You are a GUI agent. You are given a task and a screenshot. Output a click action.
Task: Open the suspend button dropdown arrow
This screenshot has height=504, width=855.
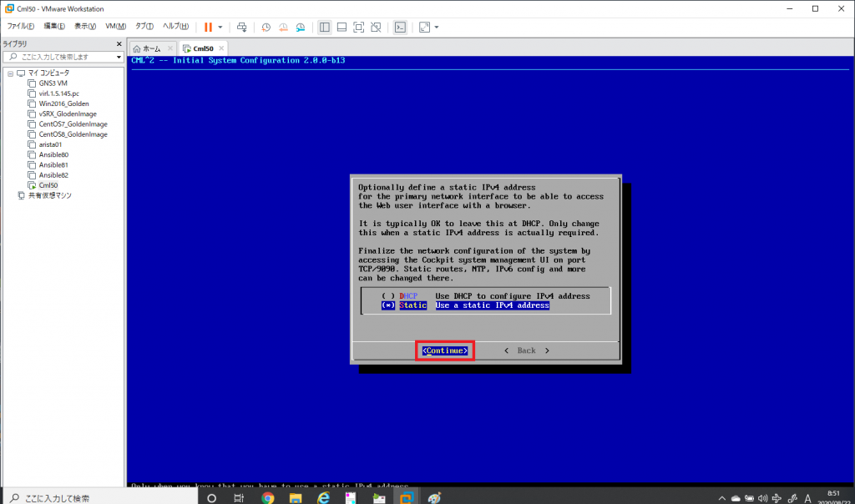coord(220,27)
